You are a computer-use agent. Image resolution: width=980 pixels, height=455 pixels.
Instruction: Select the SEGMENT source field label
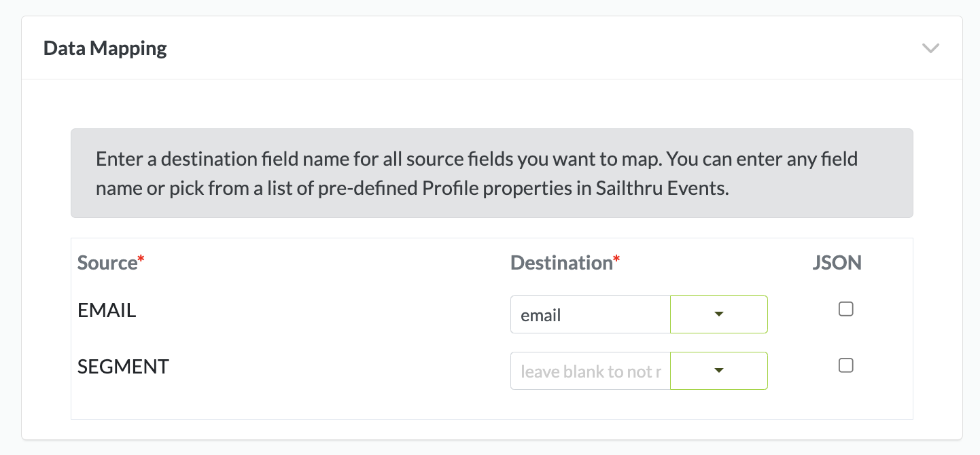[x=123, y=367]
